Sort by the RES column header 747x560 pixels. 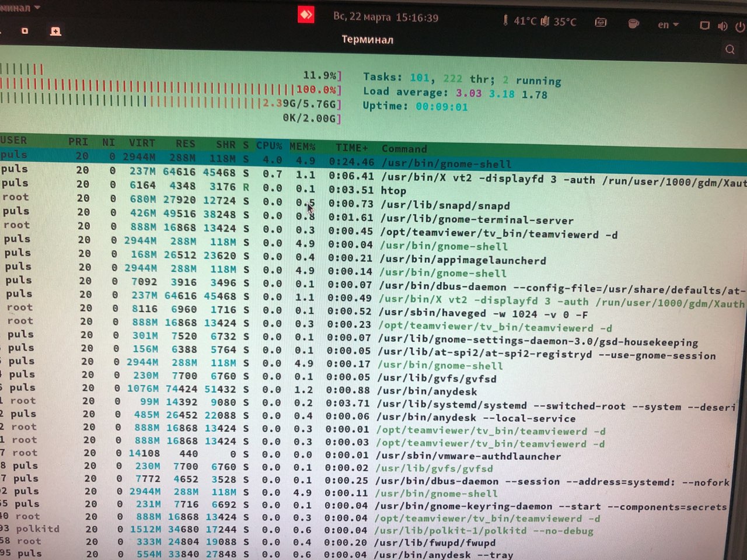[186, 143]
